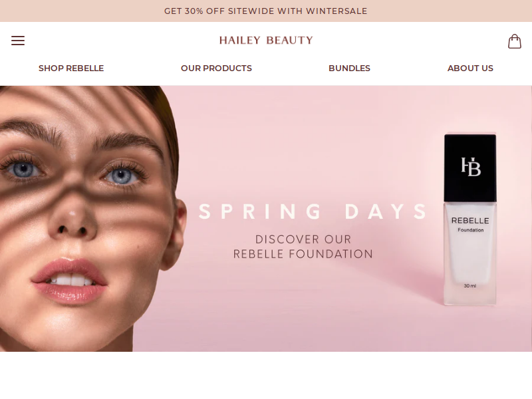This screenshot has height=399, width=532.
Task: Click the Rebelle label on the bottle
Action: (470, 221)
